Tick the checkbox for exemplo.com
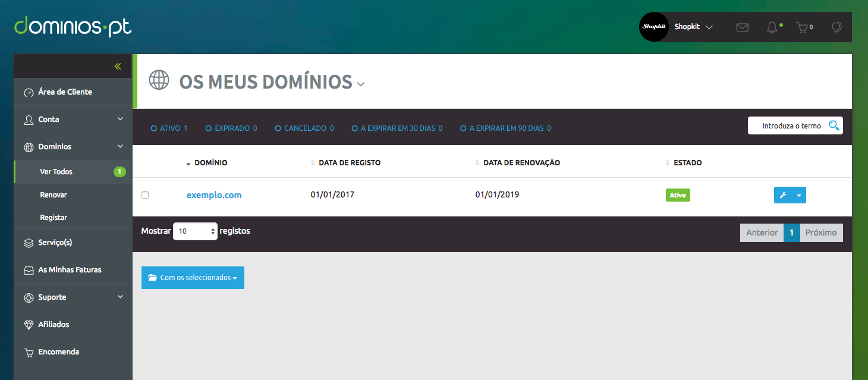This screenshot has width=868, height=380. point(145,195)
